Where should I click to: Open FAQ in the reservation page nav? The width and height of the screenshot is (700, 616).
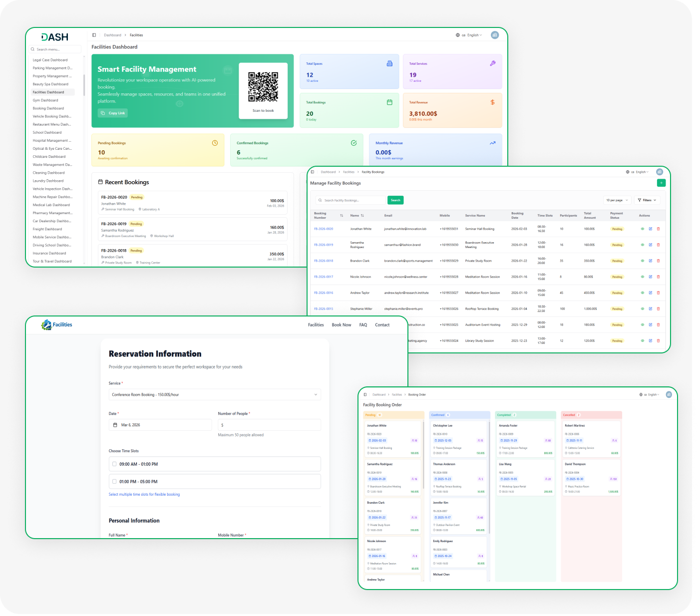tap(363, 325)
